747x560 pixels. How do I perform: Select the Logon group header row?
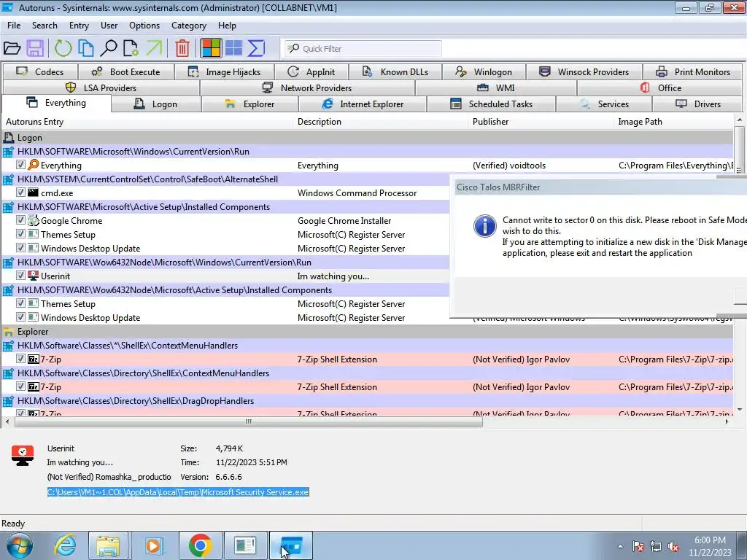point(368,138)
